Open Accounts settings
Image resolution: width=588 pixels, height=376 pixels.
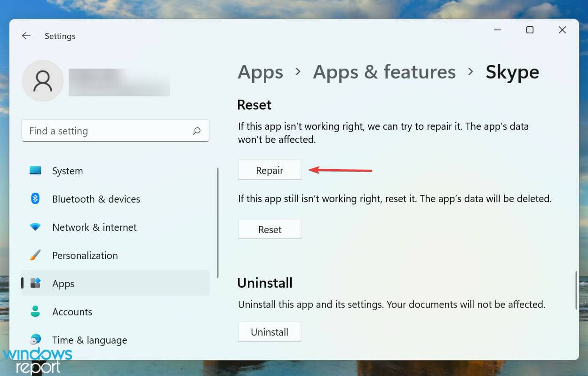(x=72, y=312)
